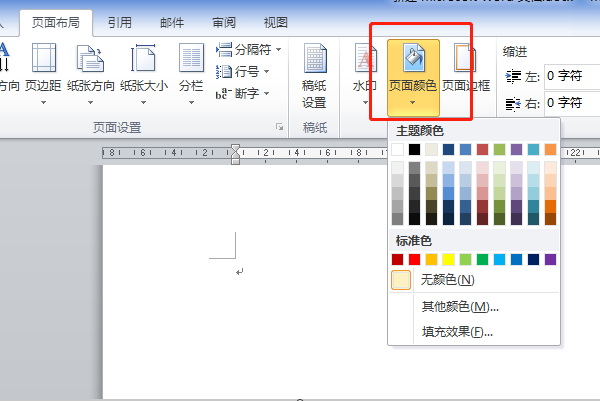The width and height of the screenshot is (600, 401).
Task: Switch to the 引用 tab
Action: (119, 23)
